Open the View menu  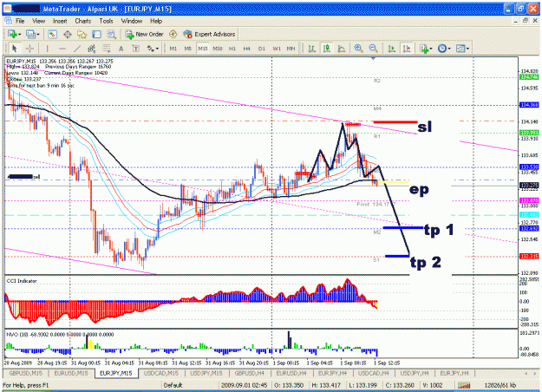(x=39, y=21)
